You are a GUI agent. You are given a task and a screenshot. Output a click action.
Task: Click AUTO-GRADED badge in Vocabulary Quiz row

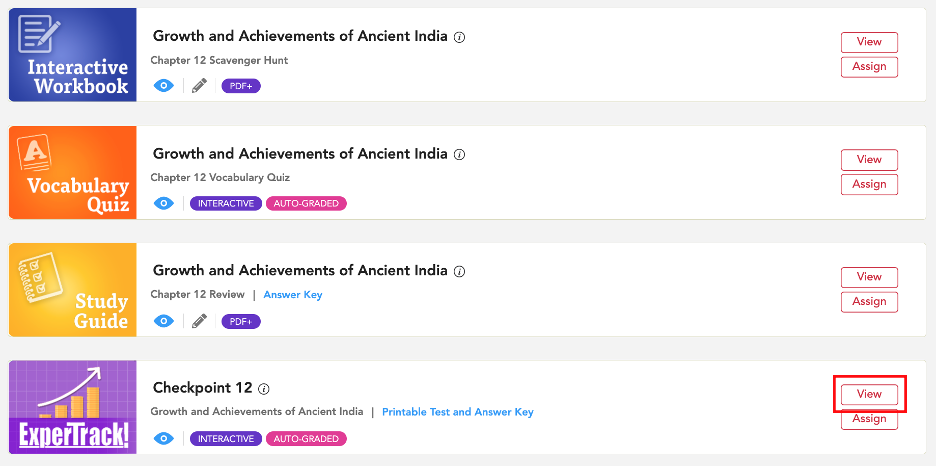[306, 203]
